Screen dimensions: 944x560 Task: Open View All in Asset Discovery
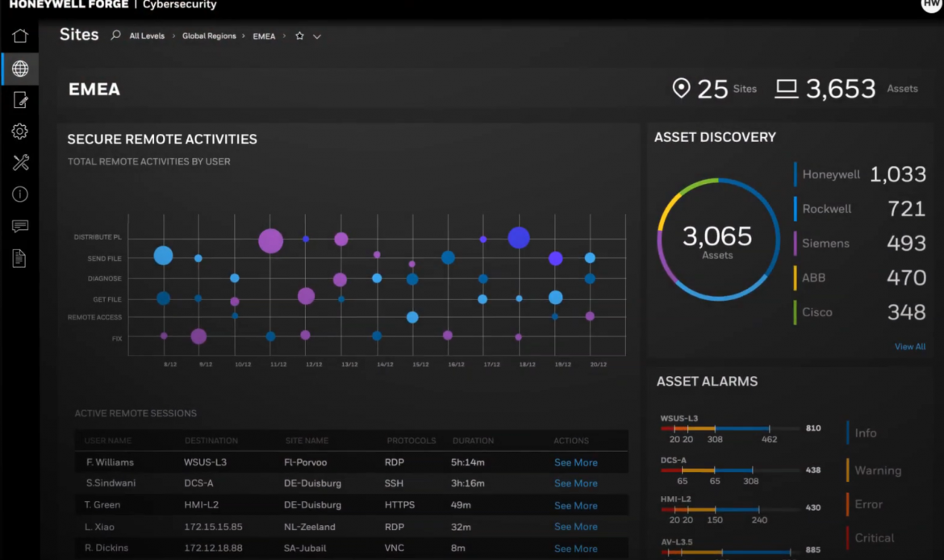(909, 347)
